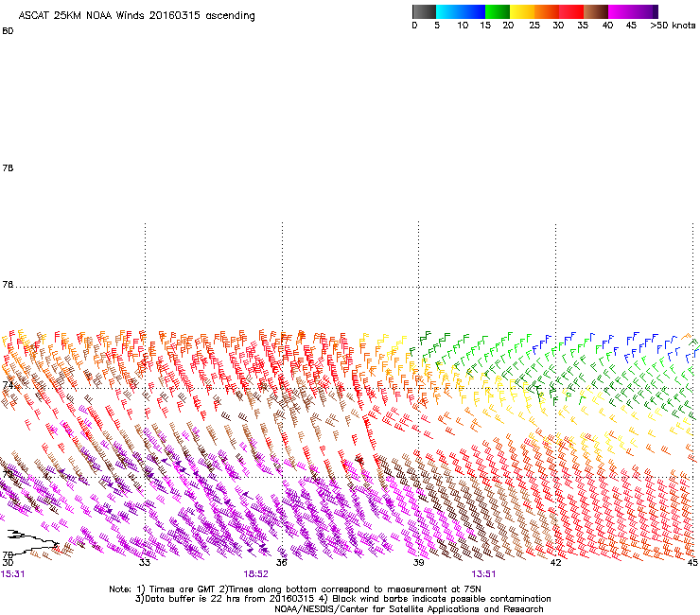Select the '25' label under the color bar
The width and height of the screenshot is (700, 615).
[534, 26]
